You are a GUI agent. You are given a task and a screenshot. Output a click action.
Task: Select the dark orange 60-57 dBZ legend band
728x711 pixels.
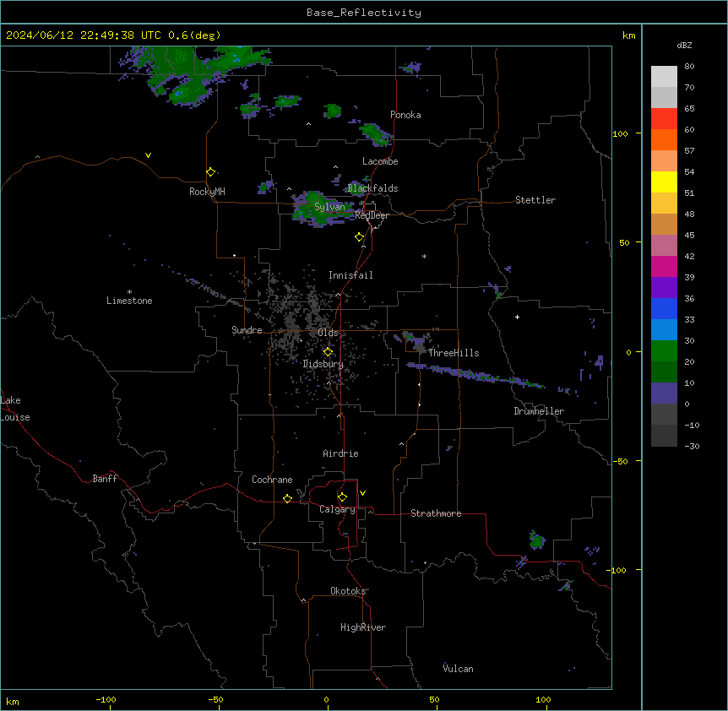[664, 139]
